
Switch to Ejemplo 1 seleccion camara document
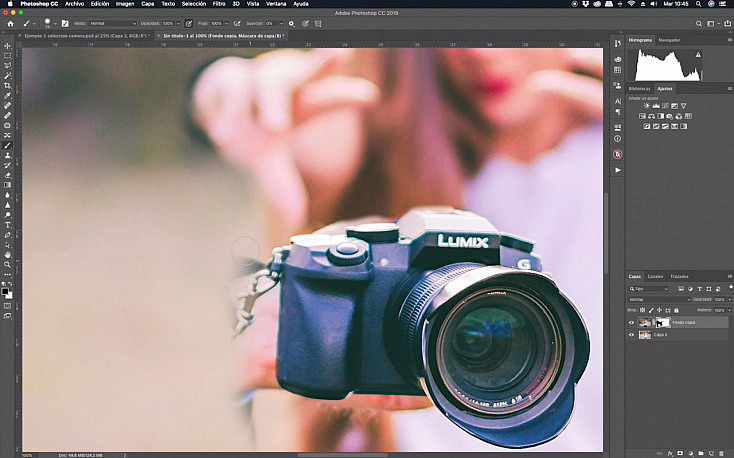87,36
